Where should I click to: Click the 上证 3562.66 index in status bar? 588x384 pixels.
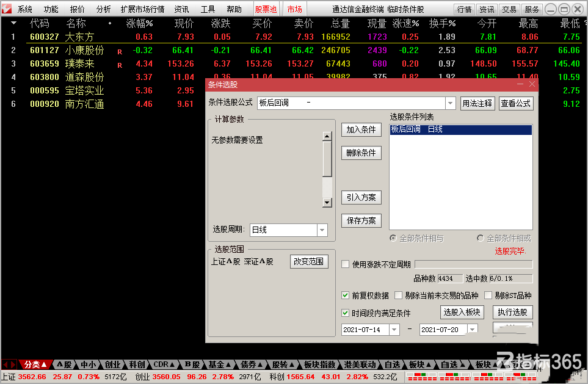[24, 377]
